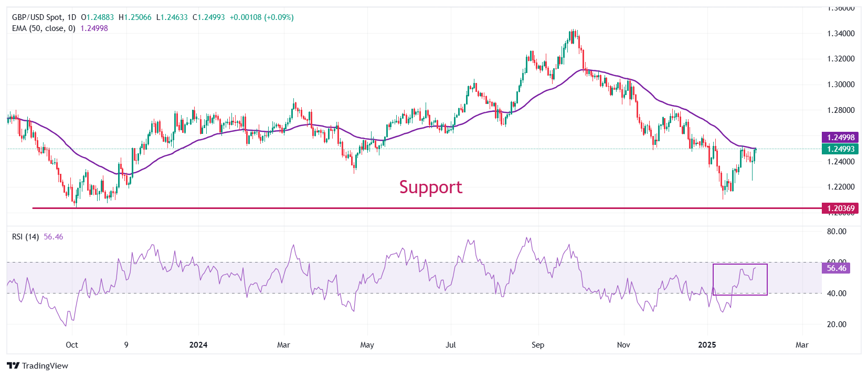The height and width of the screenshot is (377, 868).
Task: Click the GBP/USD Spot symbol title
Action: coord(37,17)
